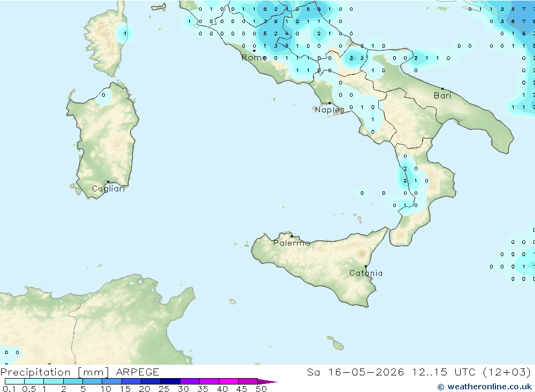Click the Bari city label

click(x=442, y=96)
